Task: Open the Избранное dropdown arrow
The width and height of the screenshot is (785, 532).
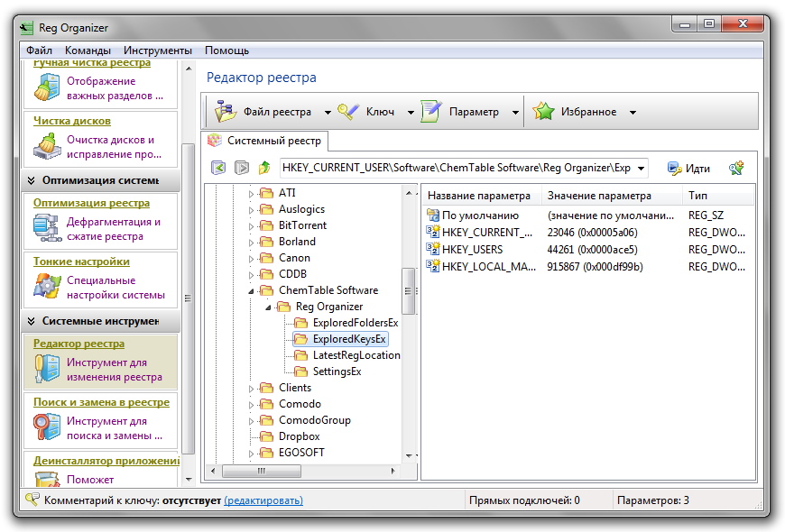Action: coord(633,112)
